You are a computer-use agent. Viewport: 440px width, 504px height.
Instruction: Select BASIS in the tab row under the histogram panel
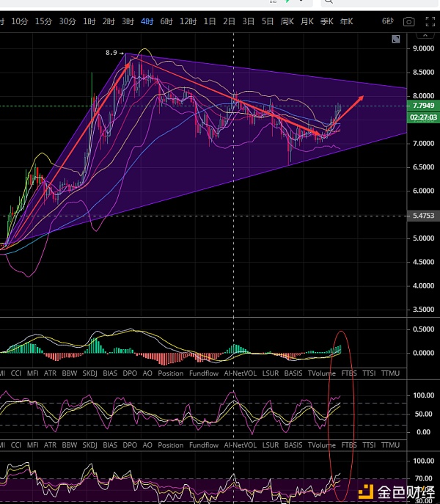[x=293, y=373]
